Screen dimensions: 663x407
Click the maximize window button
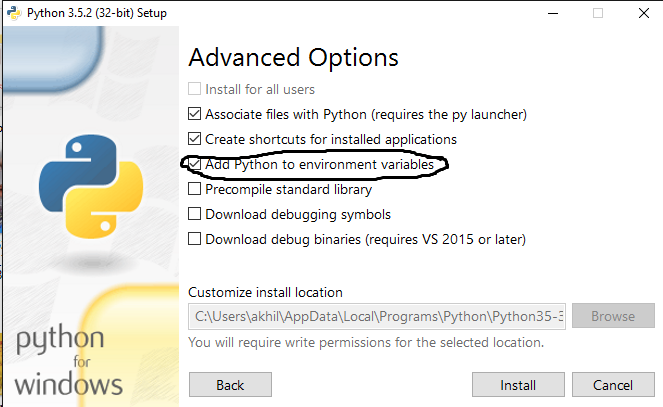598,13
